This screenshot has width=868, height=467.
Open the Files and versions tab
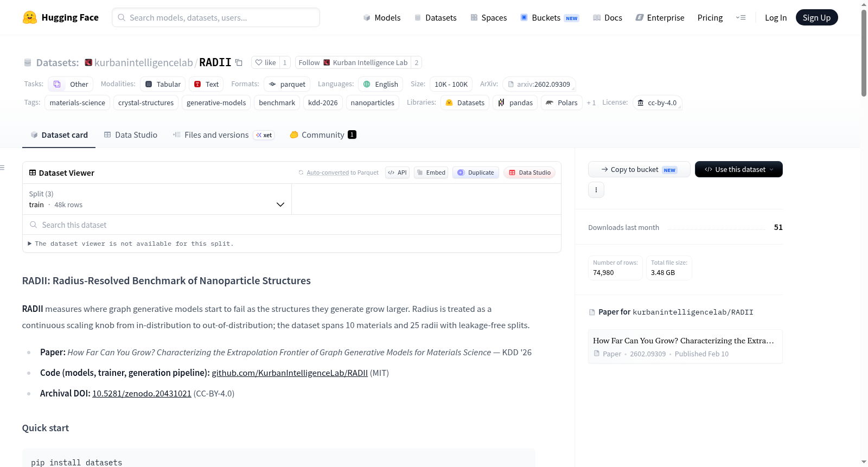point(224,135)
